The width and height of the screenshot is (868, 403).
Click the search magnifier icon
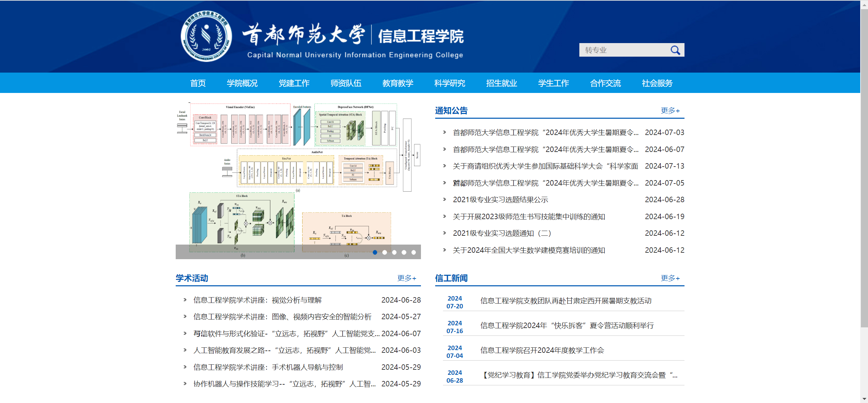point(675,50)
